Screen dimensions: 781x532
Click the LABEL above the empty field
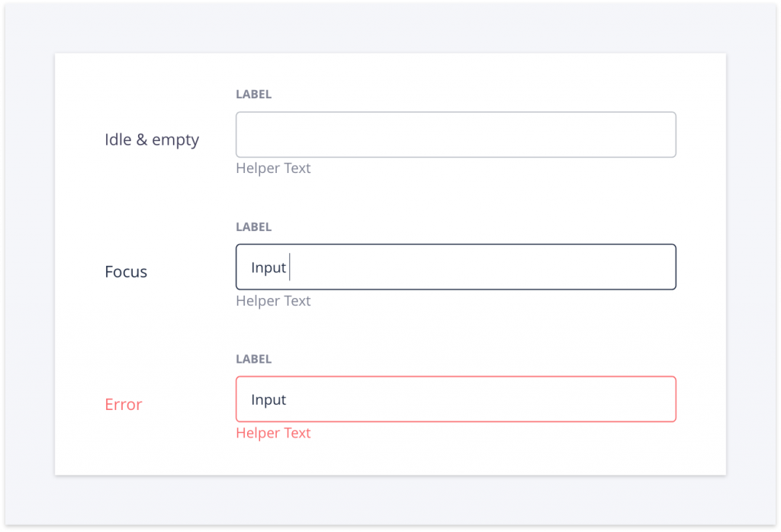coord(253,94)
